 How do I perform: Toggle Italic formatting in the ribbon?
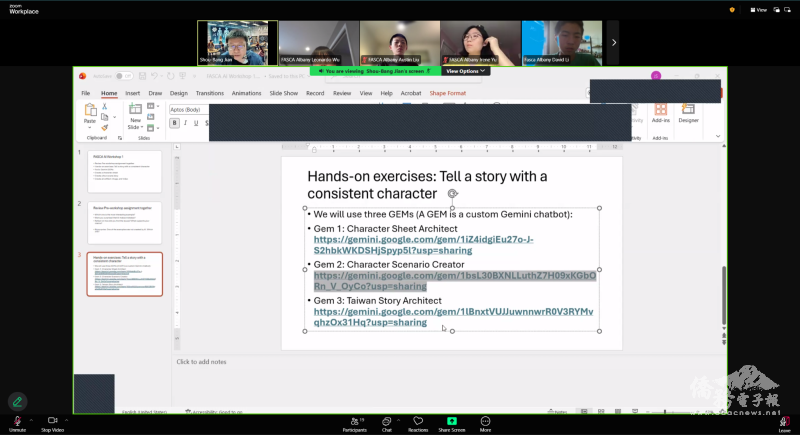point(185,123)
